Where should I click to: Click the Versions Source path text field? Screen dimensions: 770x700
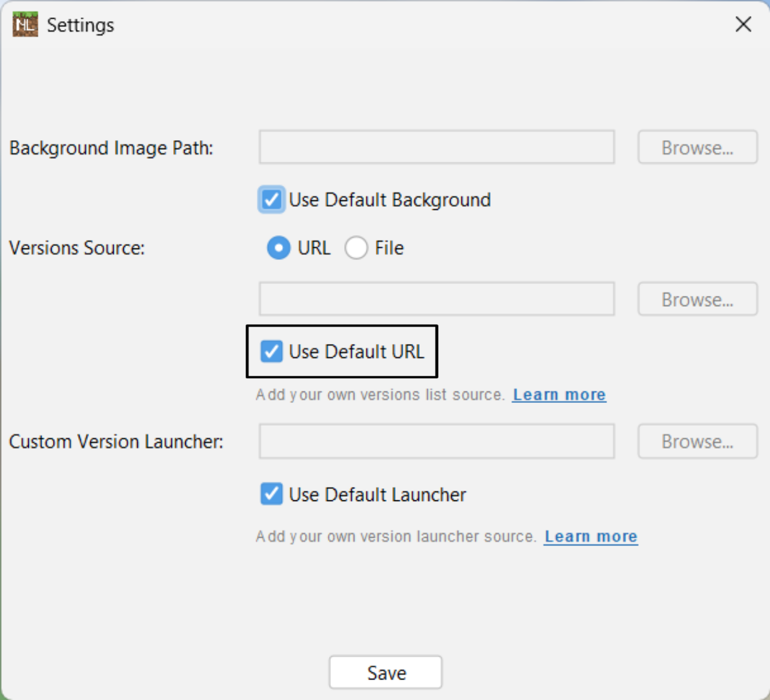pyautogui.click(x=436, y=299)
